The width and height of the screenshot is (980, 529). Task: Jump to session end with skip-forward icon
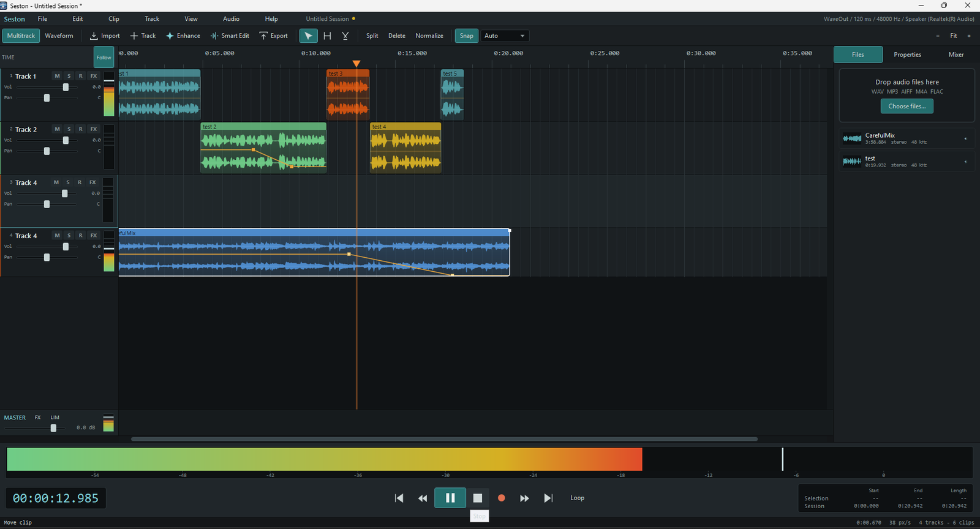pyautogui.click(x=548, y=498)
